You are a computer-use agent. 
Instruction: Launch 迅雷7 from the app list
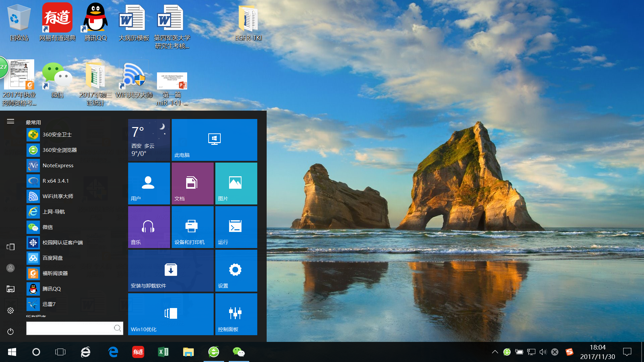click(49, 304)
